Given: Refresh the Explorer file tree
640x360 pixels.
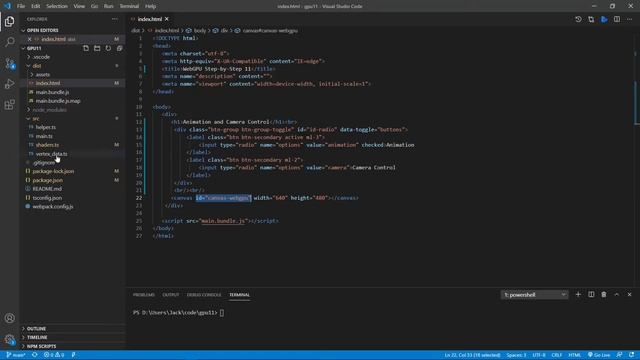Looking at the screenshot, I should [108, 48].
